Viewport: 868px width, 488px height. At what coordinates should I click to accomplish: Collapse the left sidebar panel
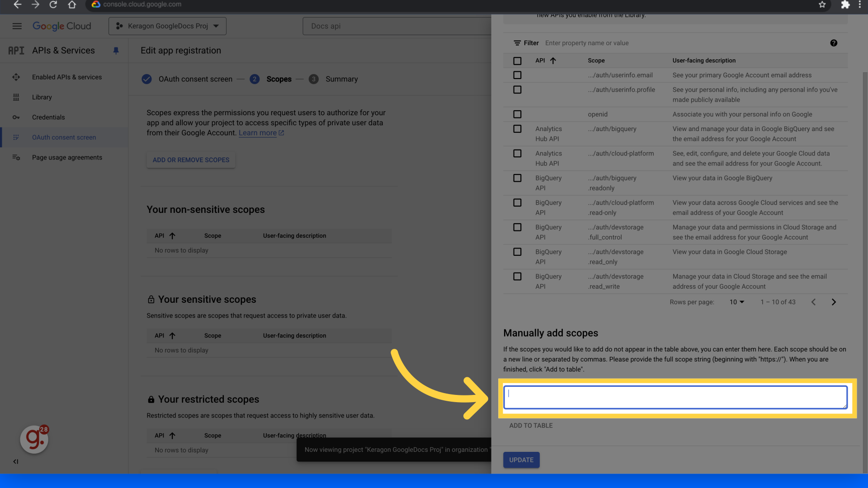[x=16, y=461]
